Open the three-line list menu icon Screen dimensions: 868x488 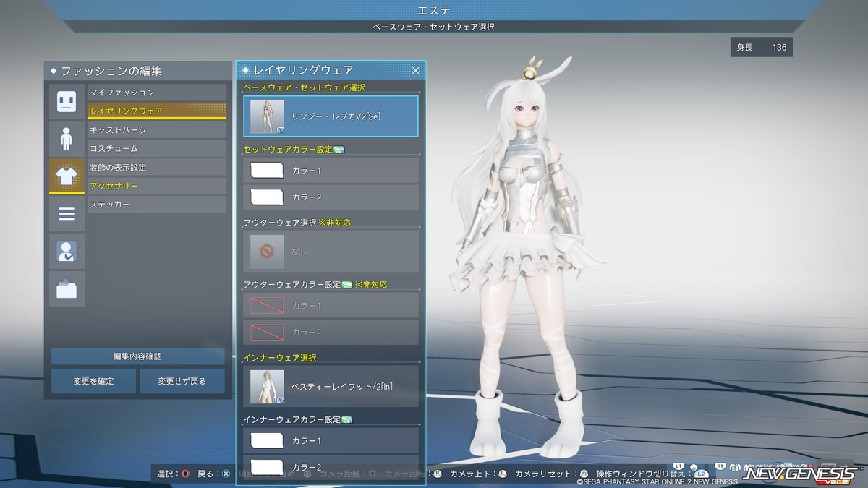click(x=67, y=213)
